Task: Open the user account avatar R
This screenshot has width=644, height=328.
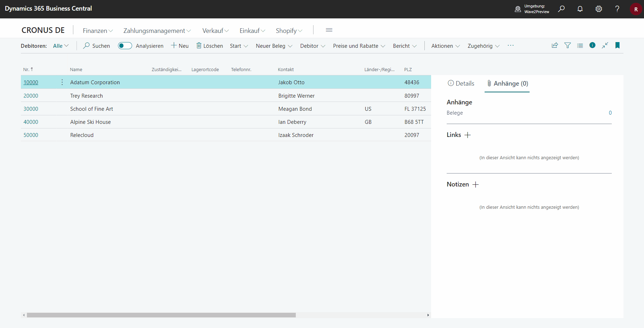Action: coord(636,9)
